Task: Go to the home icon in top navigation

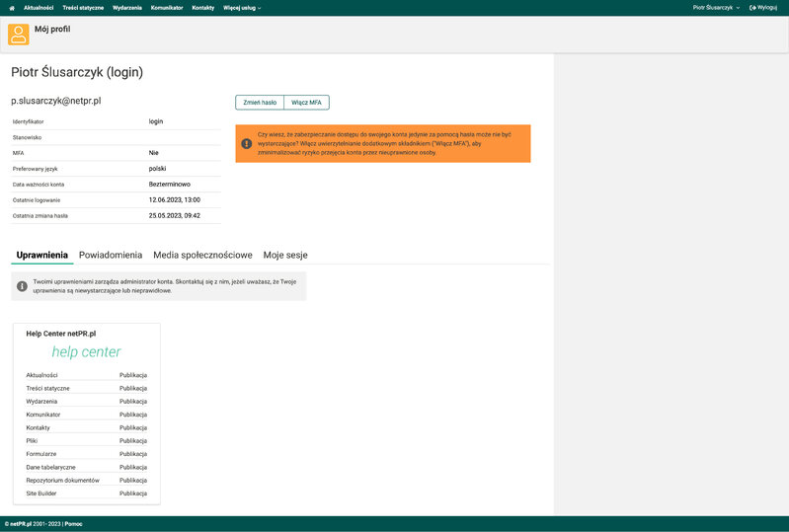Action: click(12, 8)
